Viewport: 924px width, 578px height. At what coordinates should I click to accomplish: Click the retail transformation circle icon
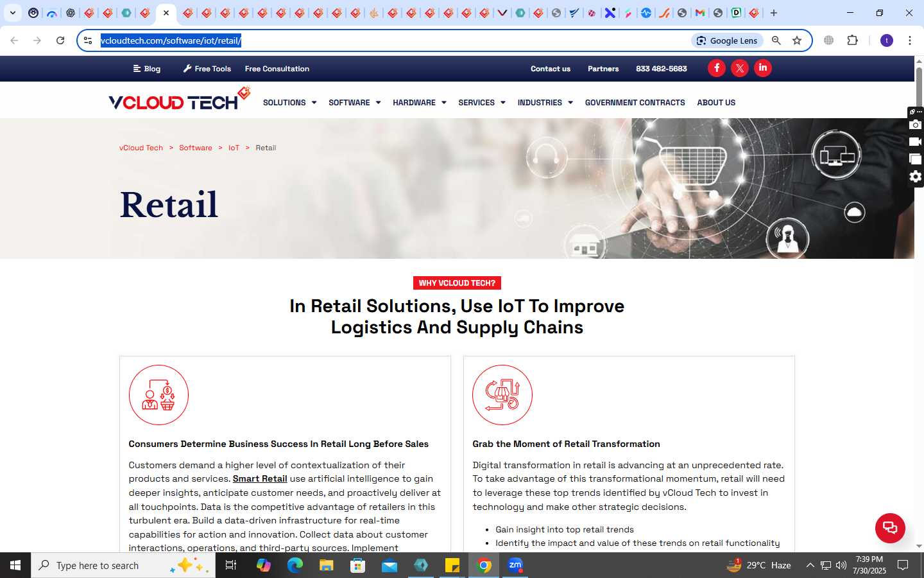tap(502, 395)
